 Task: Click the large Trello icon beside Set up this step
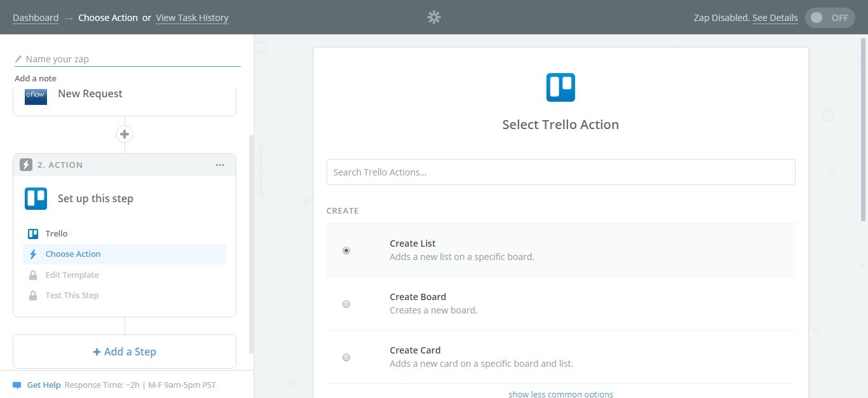pyautogui.click(x=36, y=198)
